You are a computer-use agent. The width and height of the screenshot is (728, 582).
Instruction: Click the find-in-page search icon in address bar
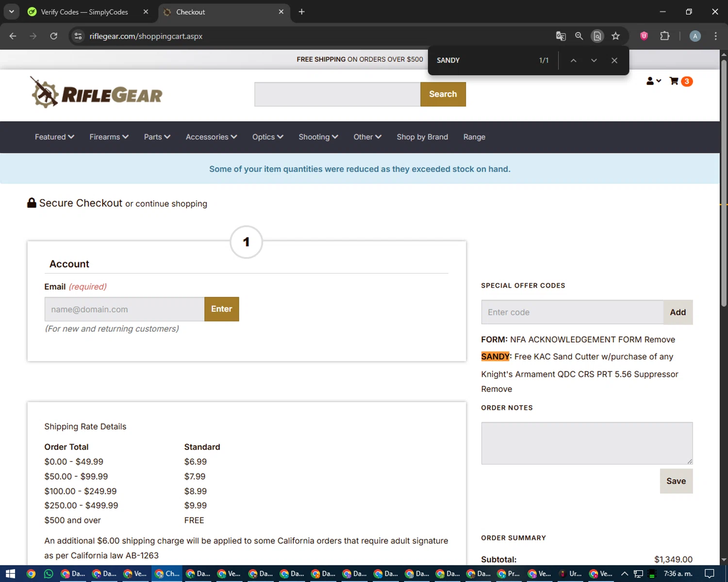(597, 36)
